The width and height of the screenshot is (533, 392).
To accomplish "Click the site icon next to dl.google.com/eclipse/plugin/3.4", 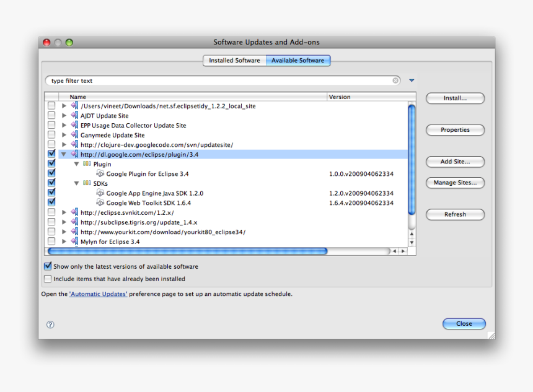I will coord(74,154).
